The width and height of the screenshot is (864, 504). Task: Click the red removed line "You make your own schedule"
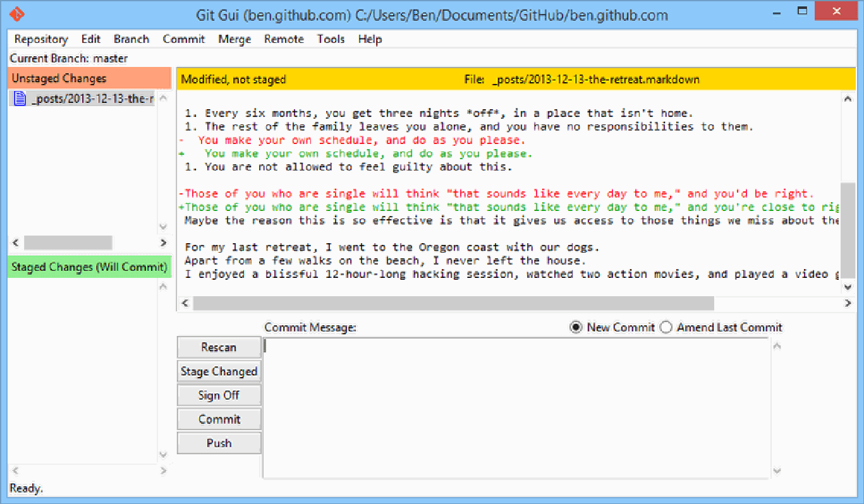click(352, 140)
